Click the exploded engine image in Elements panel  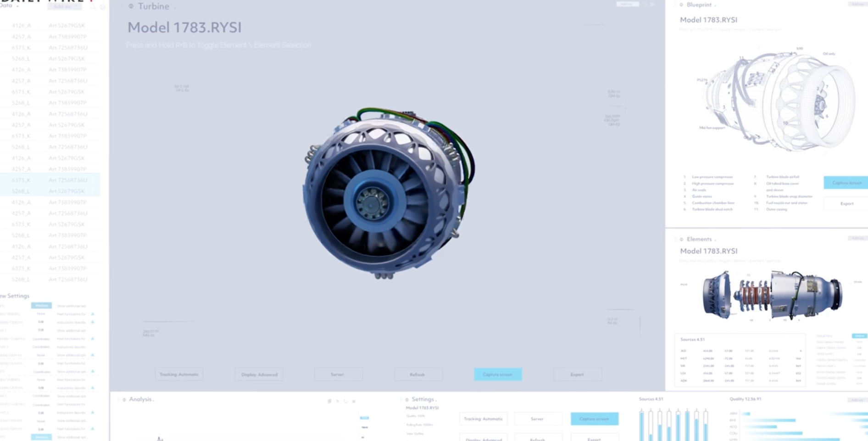click(772, 295)
